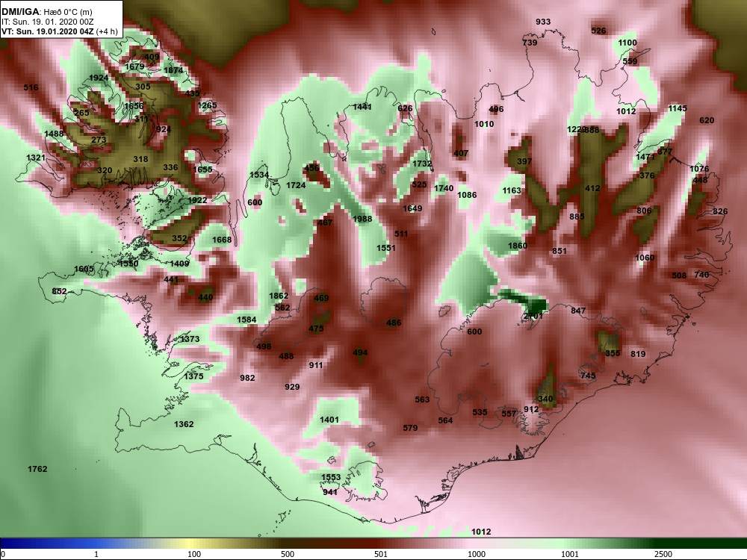Click the map value '819'
The image size is (747, 560).
(638, 354)
